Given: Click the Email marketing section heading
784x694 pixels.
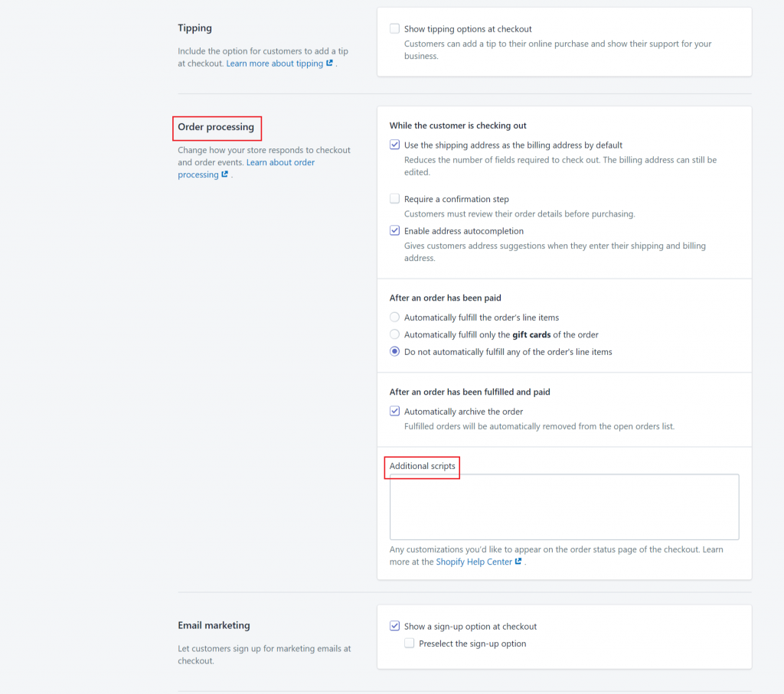Looking at the screenshot, I should [x=214, y=625].
